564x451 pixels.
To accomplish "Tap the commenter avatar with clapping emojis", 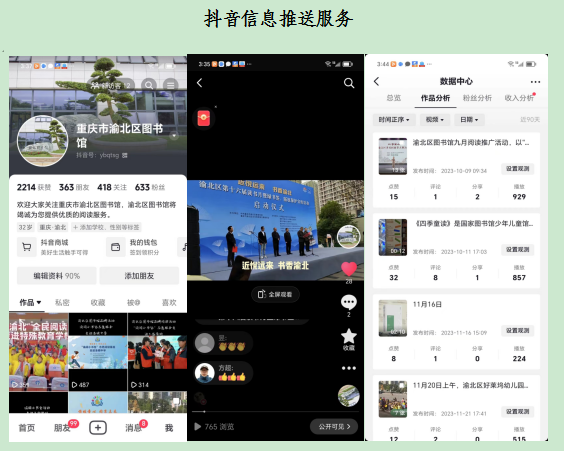I will pos(204,343).
